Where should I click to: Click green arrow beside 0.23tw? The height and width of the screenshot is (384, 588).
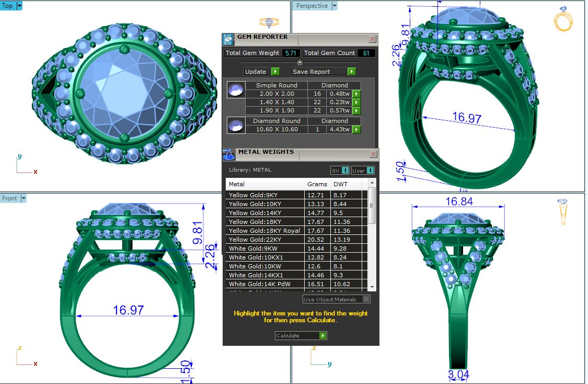tap(356, 102)
